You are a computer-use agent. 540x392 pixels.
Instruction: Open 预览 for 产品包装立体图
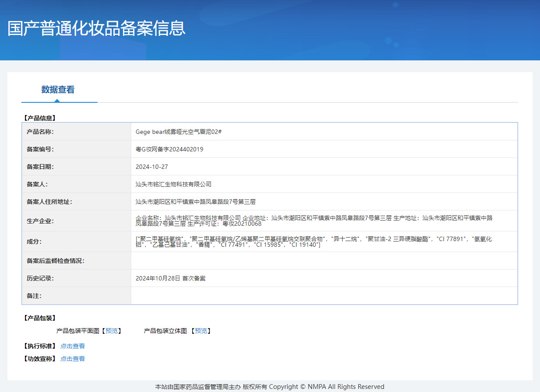201,331
